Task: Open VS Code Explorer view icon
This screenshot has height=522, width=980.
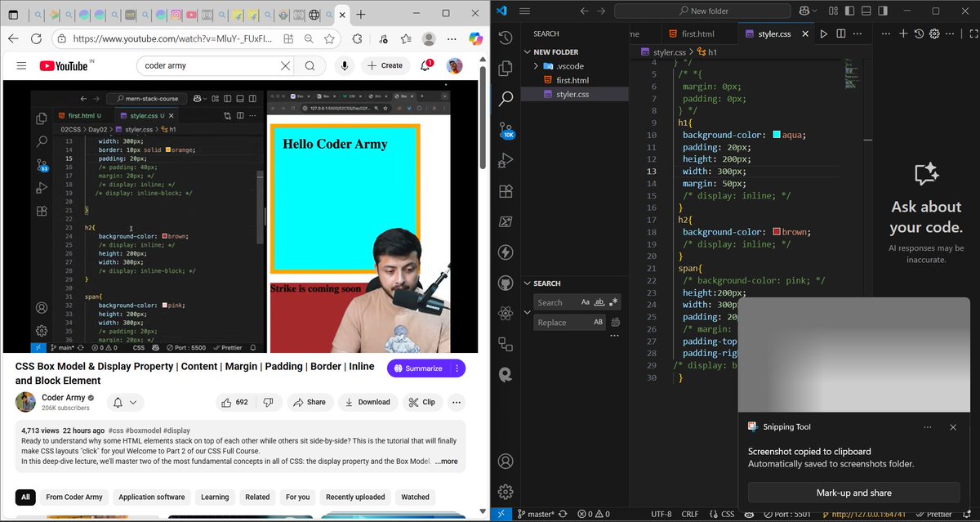Action: click(x=506, y=68)
